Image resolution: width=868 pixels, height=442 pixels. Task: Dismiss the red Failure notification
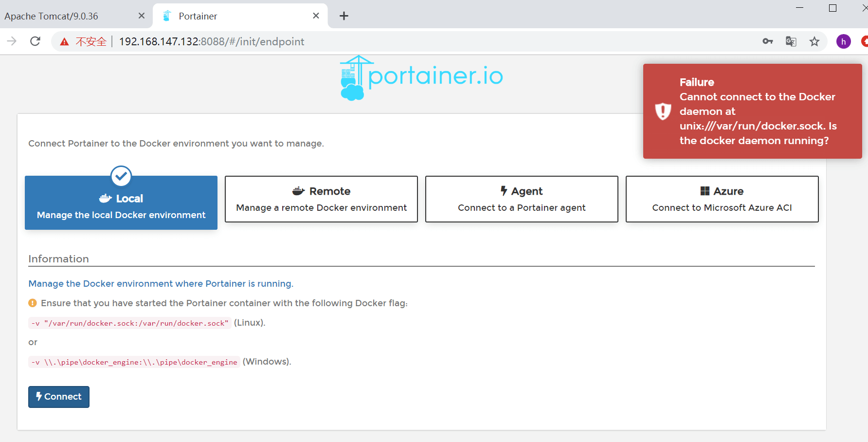[x=753, y=111]
